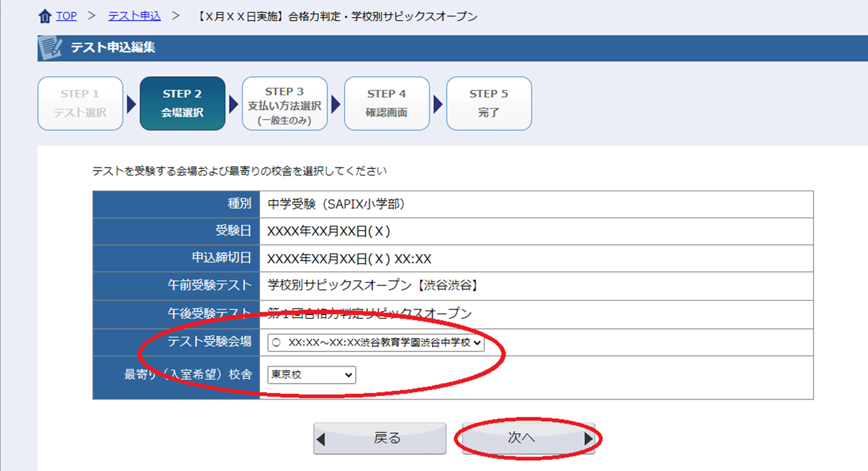Click the arrow between STEP 2 and STEP 3
The height and width of the screenshot is (471, 868).
[234, 104]
